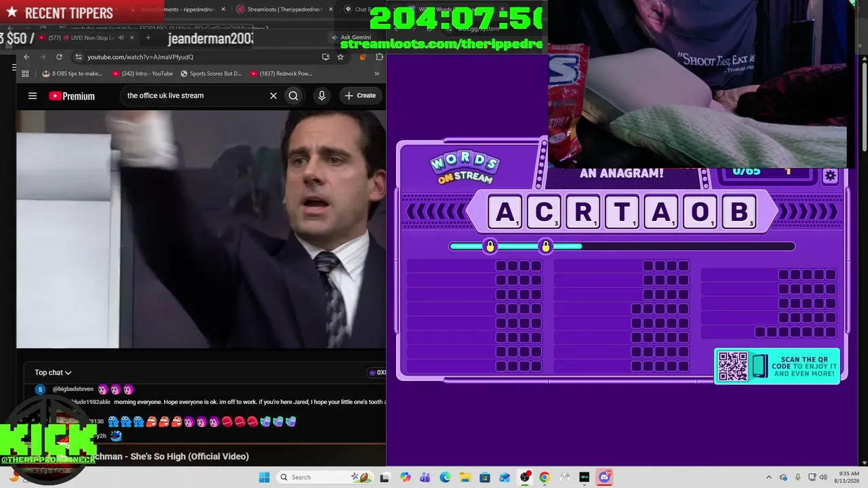The height and width of the screenshot is (488, 868).
Task: Open the '(342) Intro - YouTube' bookmark
Action: coord(142,73)
